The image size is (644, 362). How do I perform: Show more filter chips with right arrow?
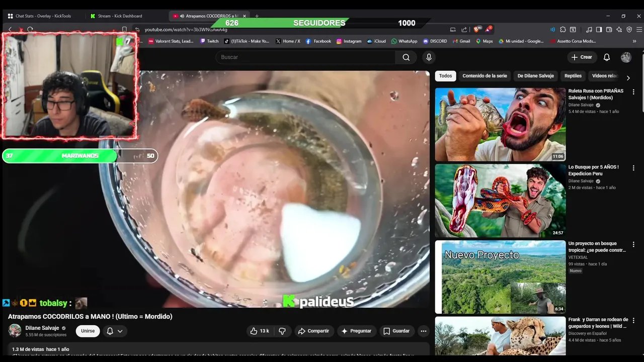628,78
